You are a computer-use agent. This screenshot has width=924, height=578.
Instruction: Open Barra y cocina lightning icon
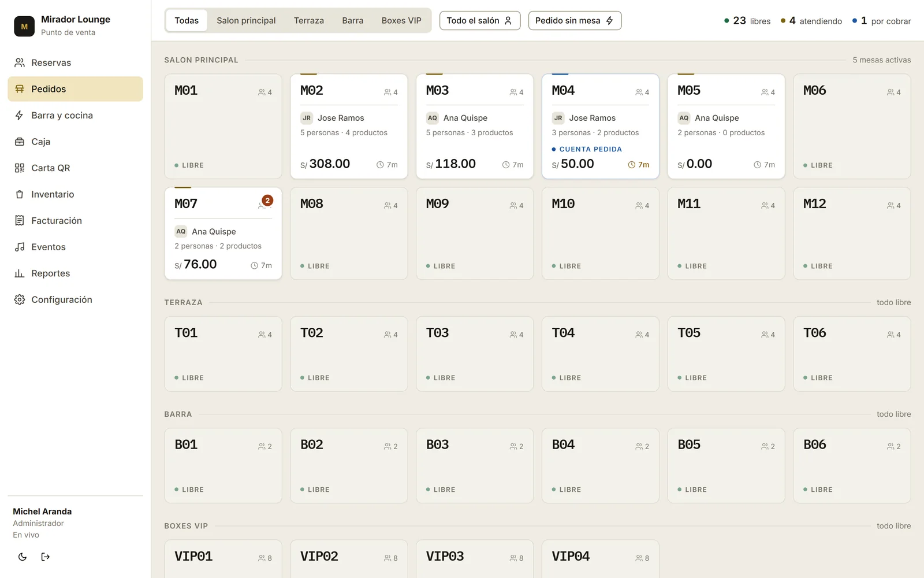20,115
